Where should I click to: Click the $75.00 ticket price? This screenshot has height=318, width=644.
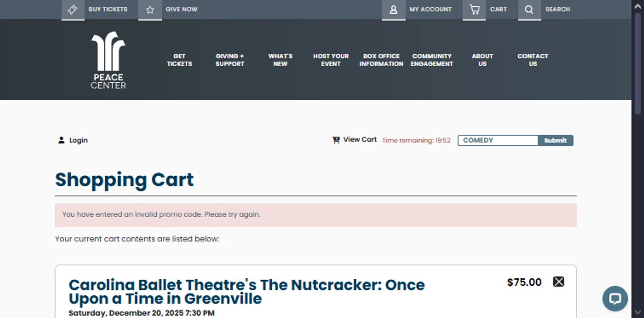524,282
